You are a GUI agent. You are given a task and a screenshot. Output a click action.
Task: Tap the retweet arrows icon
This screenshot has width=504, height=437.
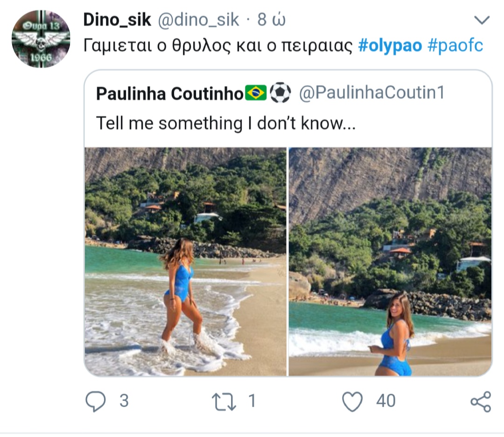(x=224, y=402)
